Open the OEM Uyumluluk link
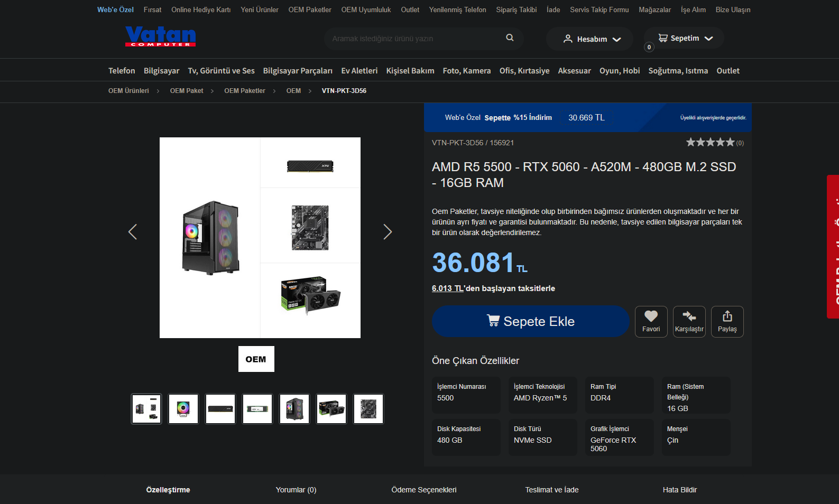This screenshot has height=504, width=839. tap(366, 10)
